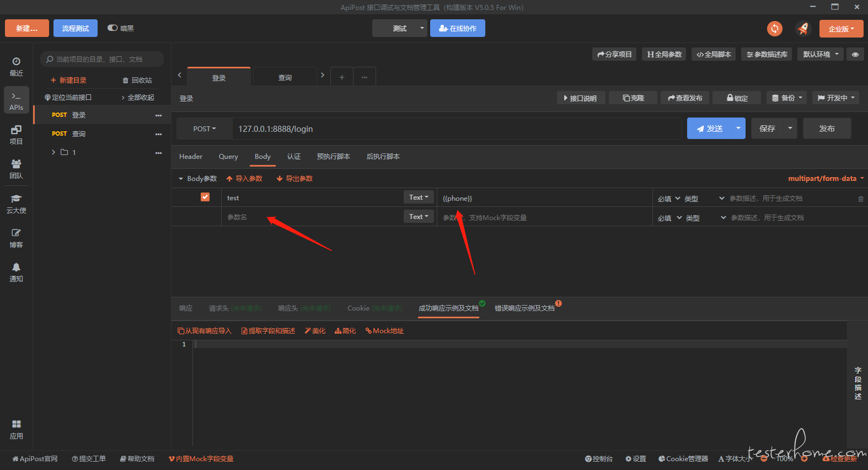Click 在线协作 online collaboration button
Viewport: 868px width, 470px height.
tap(458, 28)
